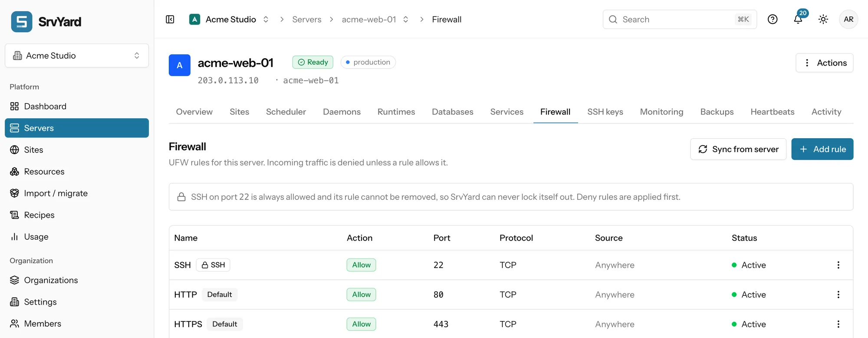Open row menu for HTTP rule
Image resolution: width=868 pixels, height=338 pixels.
838,295
